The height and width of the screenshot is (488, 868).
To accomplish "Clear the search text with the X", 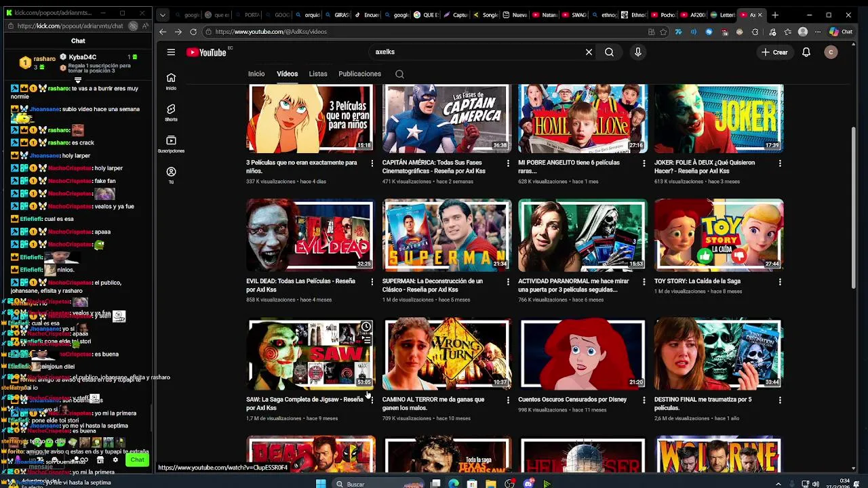I will [x=589, y=52].
